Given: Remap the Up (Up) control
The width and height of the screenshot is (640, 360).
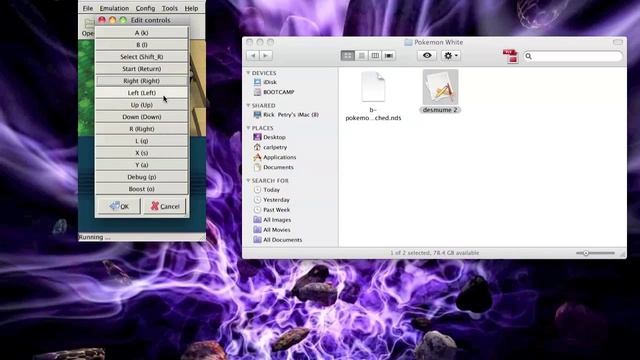Looking at the screenshot, I should [142, 105].
